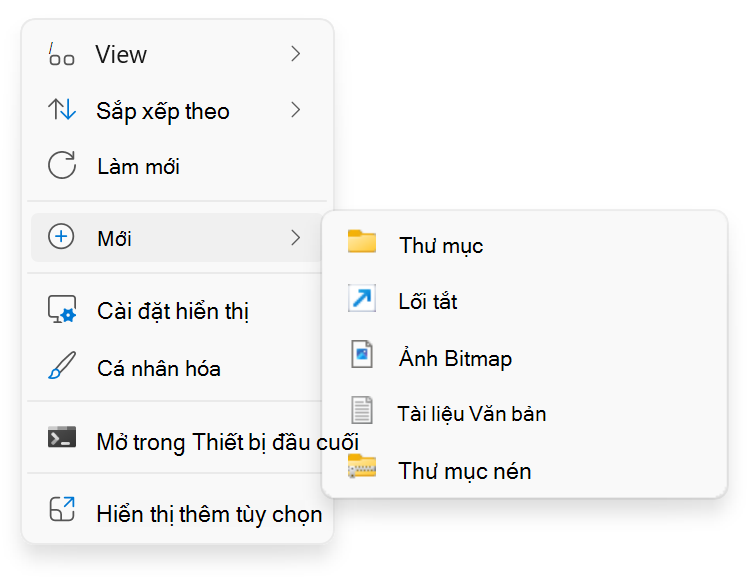
Task: Click the Ảnh Bitmap image file icon
Action: tap(362, 354)
